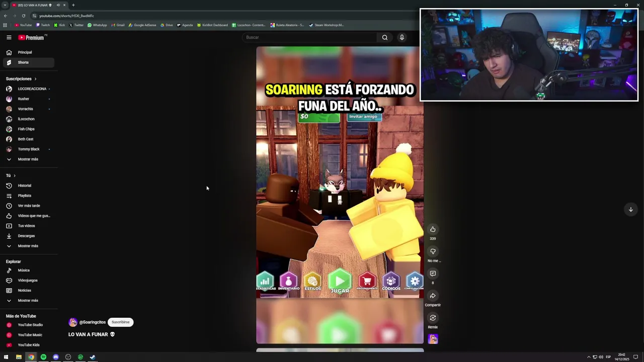Open Discord from the taskbar
Viewport: 644px width, 362px height.
pos(56,357)
